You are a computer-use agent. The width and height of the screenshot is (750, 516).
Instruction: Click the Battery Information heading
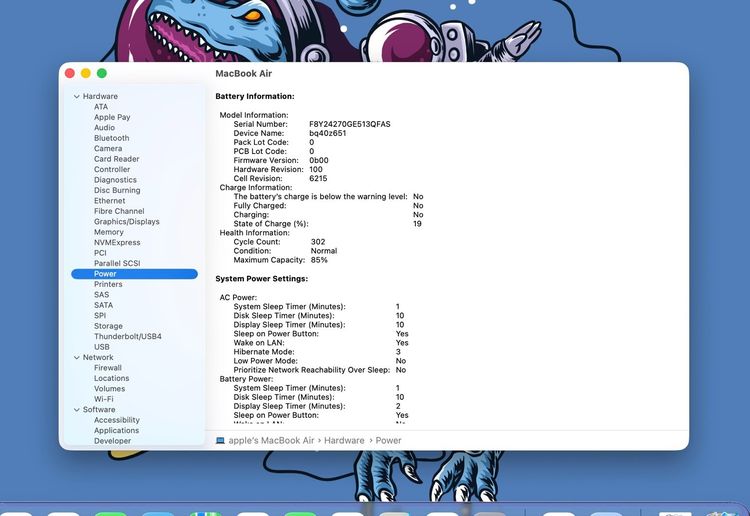tap(255, 96)
